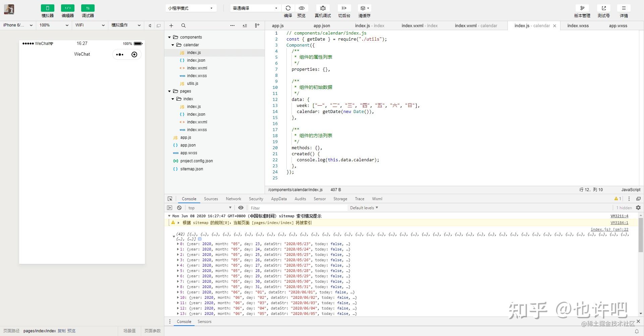This screenshot has height=336, width=644.
Task: Click the file tree sort/filter icon
Action: tap(245, 25)
